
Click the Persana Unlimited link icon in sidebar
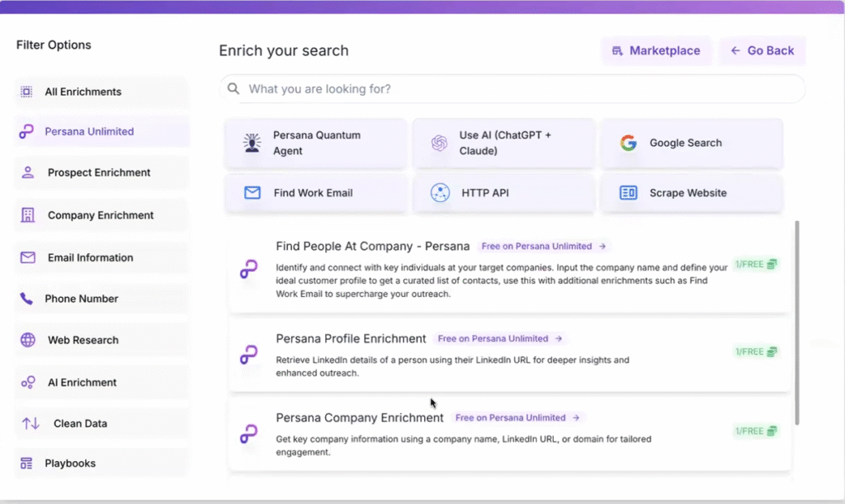26,131
